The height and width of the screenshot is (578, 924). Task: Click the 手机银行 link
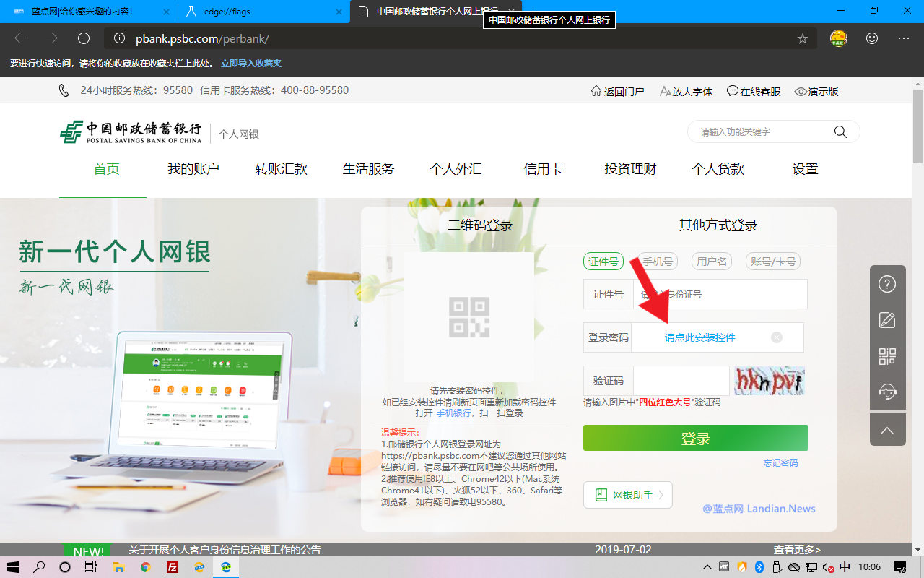click(453, 413)
